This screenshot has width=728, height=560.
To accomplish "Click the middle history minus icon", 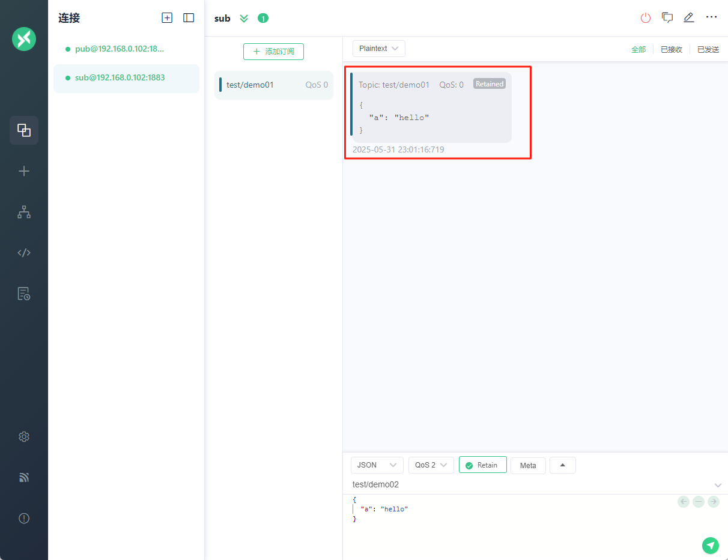I will 699,502.
